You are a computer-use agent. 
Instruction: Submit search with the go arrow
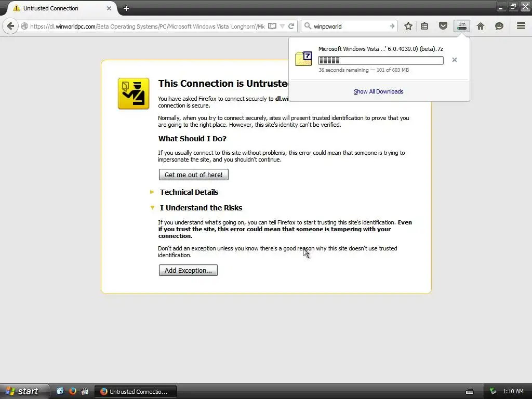click(x=392, y=26)
